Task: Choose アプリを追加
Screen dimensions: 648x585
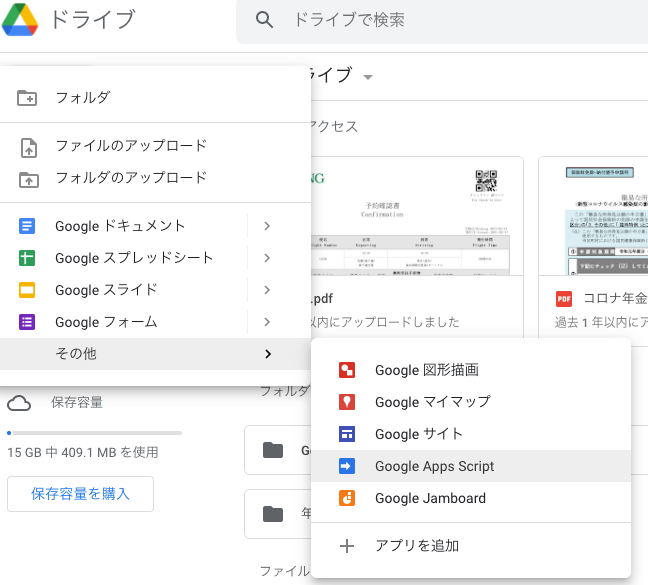Action: click(x=471, y=546)
